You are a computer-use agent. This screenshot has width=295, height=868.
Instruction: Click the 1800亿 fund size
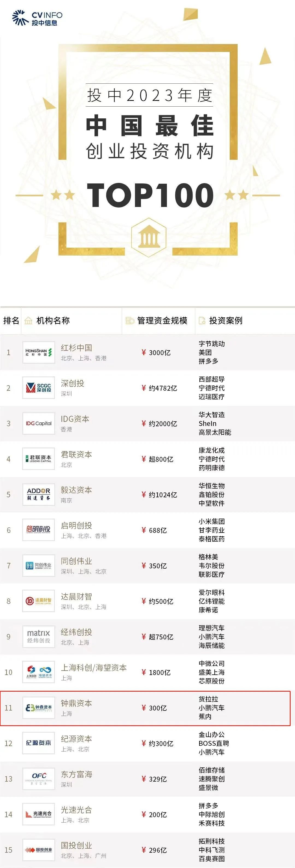[x=160, y=673]
